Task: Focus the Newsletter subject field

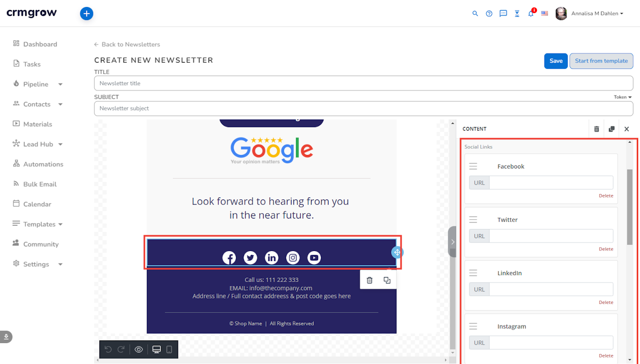Action: point(363,108)
